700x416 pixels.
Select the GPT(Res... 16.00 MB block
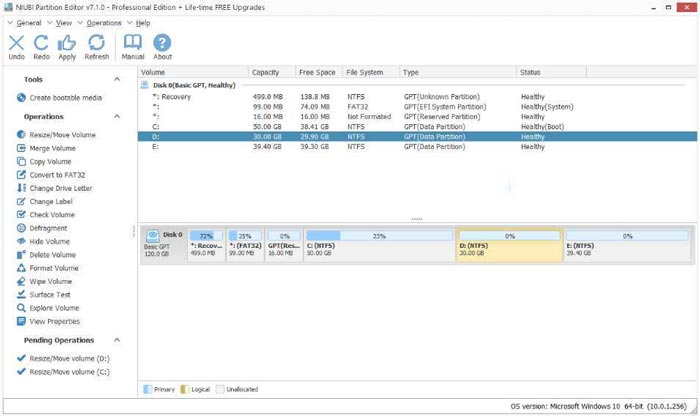coord(284,245)
